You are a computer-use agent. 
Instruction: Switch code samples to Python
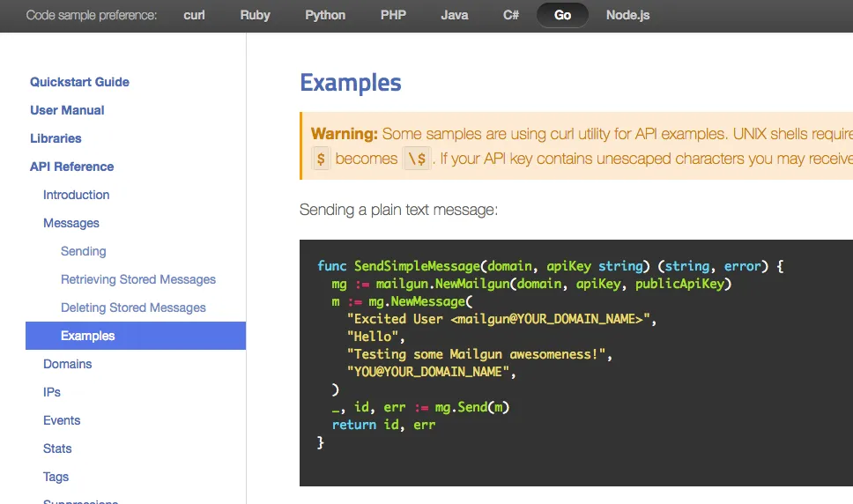pyautogui.click(x=325, y=15)
